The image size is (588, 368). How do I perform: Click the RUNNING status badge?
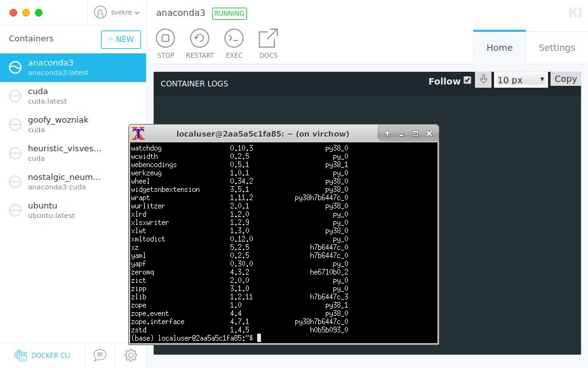tap(229, 13)
